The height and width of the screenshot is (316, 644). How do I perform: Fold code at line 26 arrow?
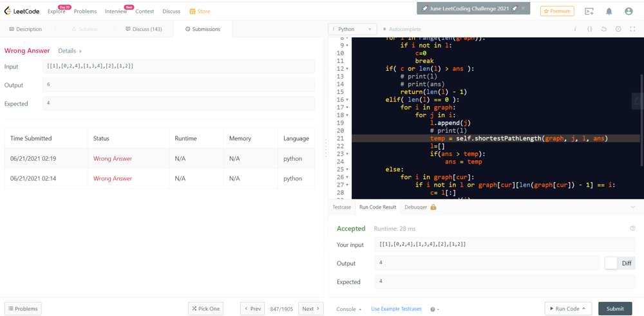point(347,177)
